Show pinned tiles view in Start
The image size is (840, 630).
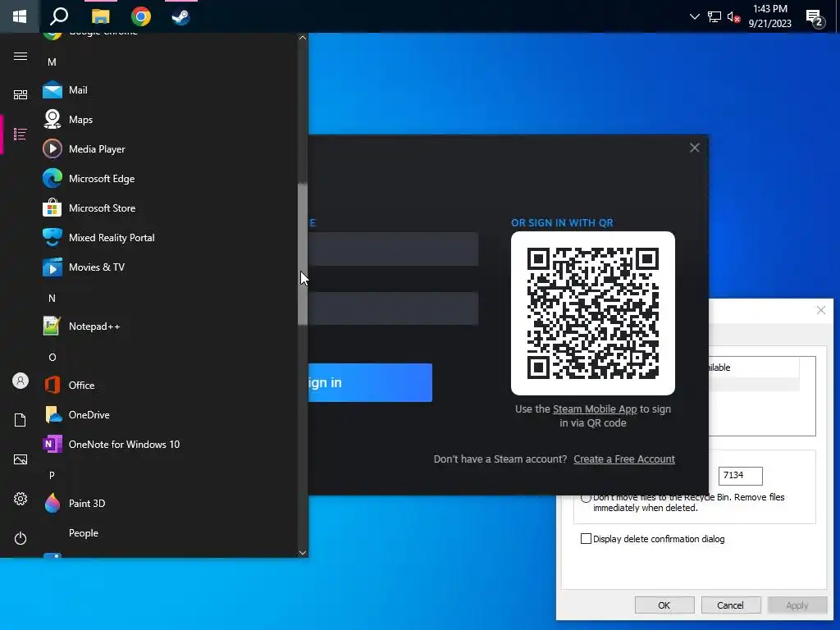(x=21, y=95)
